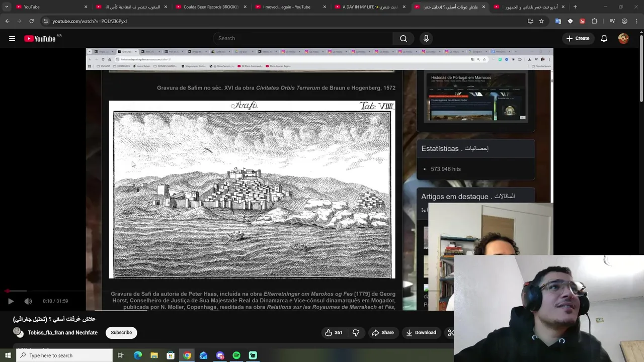Open the Chrome profile icon

tap(624, 21)
